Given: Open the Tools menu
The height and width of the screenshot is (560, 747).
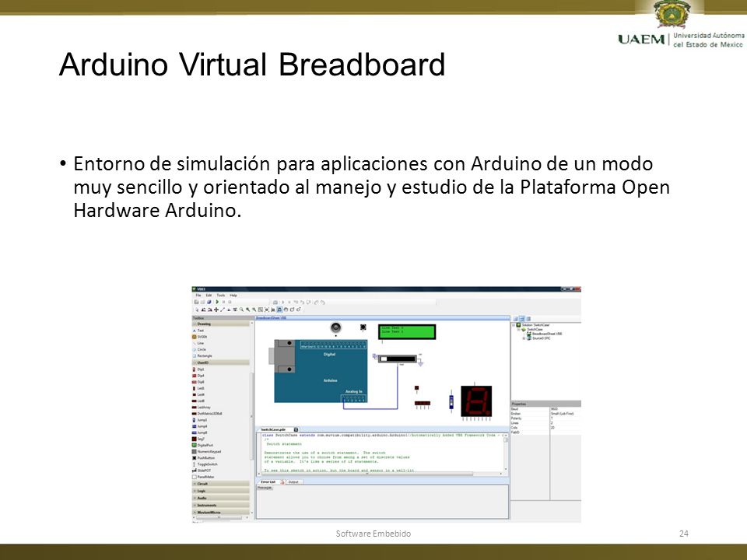Looking at the screenshot, I should [220, 296].
